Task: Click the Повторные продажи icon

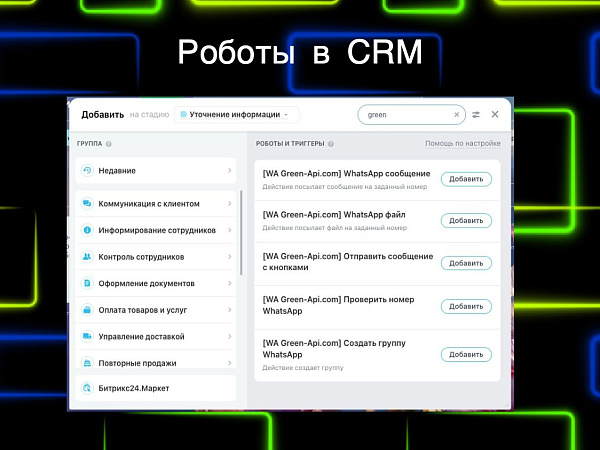Action: [x=87, y=362]
